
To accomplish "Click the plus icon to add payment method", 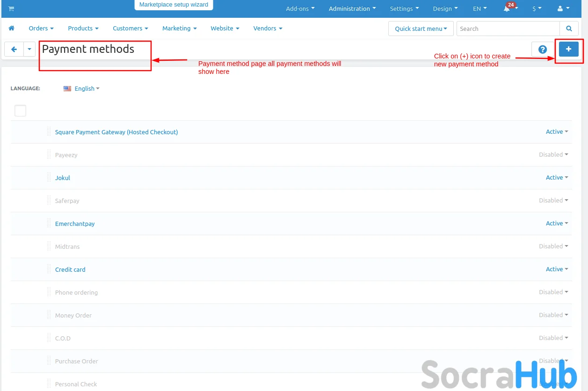I will pos(568,49).
